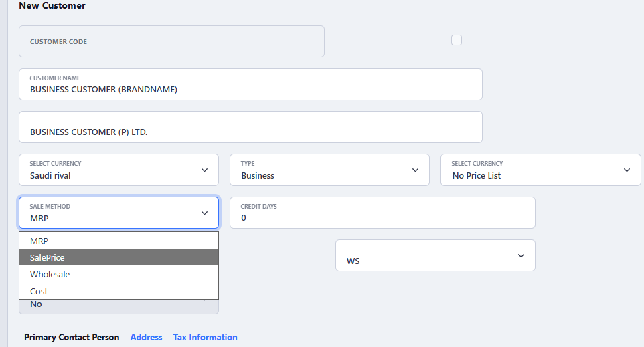Click the Saudi riyal dropdown chevron
Screen dimensions: 644x347
pyautogui.click(x=205, y=170)
